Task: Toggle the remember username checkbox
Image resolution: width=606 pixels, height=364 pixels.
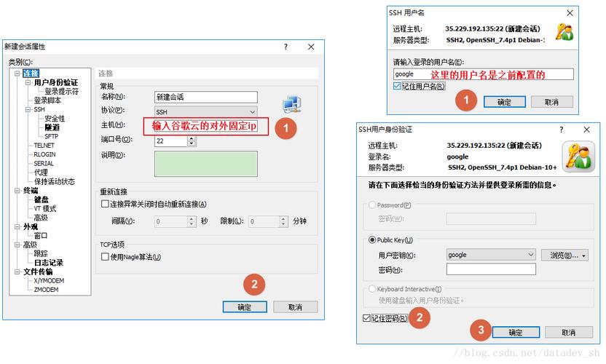Action: coord(397,86)
